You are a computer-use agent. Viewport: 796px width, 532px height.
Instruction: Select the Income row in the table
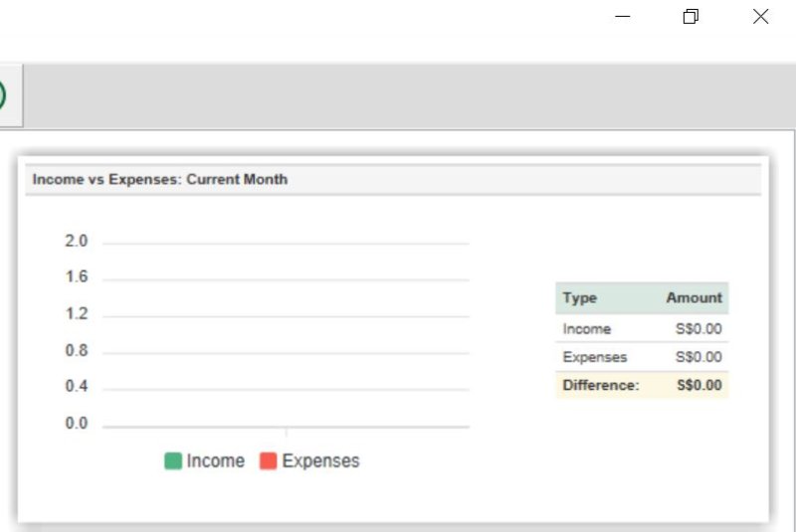[642, 328]
